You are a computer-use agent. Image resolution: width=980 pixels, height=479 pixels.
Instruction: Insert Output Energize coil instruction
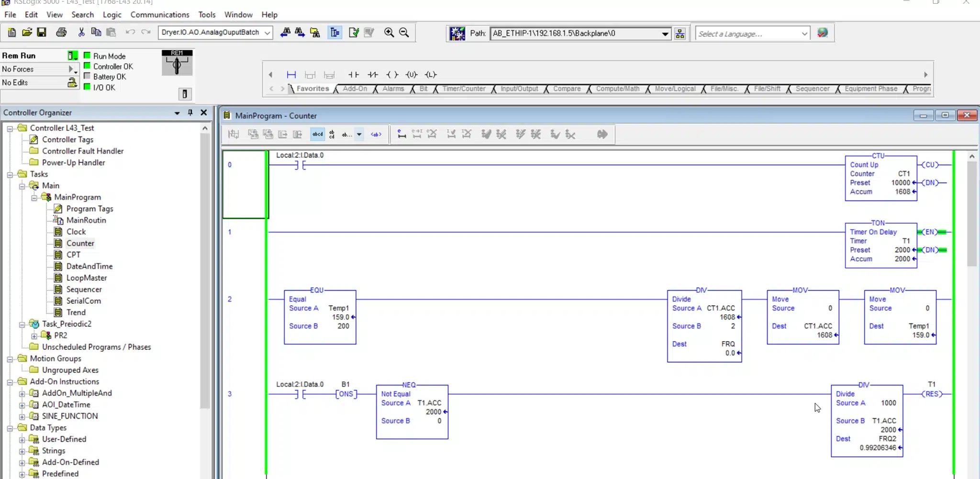[x=392, y=75]
